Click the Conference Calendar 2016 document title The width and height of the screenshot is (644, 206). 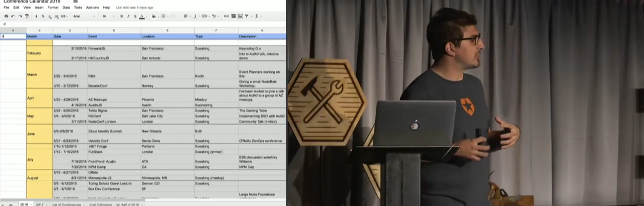tap(32, 2)
